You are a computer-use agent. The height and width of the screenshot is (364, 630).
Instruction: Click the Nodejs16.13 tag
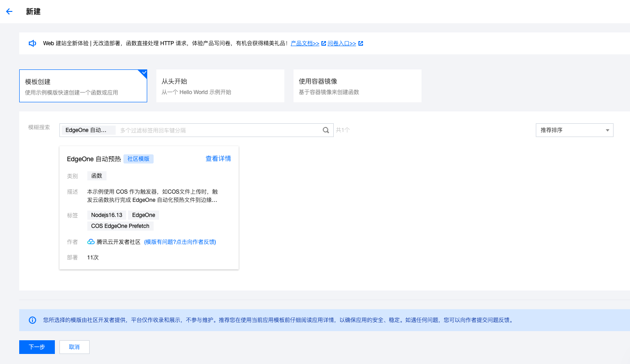point(107,215)
